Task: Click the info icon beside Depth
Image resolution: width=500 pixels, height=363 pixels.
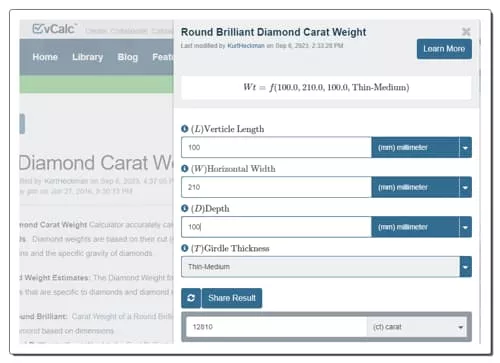Action: pyautogui.click(x=184, y=208)
